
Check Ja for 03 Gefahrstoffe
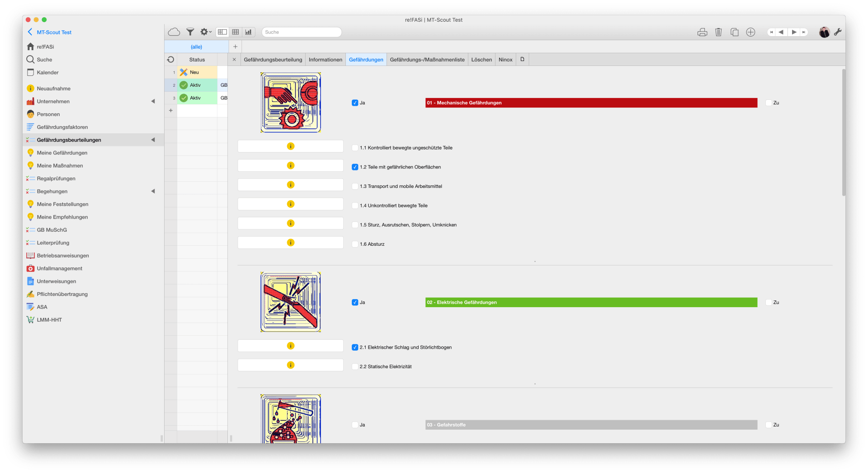(x=355, y=425)
